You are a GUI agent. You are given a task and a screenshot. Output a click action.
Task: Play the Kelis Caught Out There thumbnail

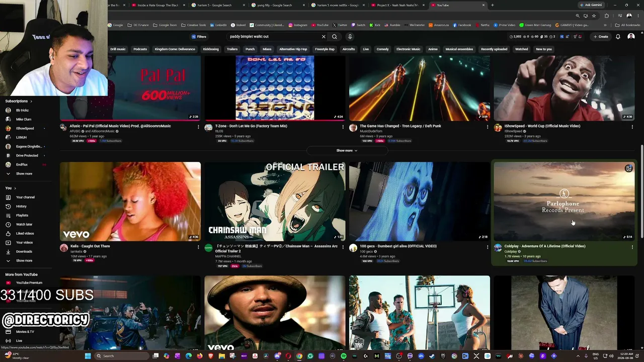[x=130, y=201]
